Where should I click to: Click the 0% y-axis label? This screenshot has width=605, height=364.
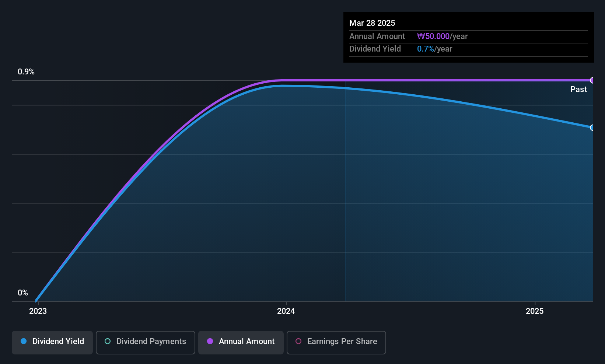pyautogui.click(x=23, y=293)
